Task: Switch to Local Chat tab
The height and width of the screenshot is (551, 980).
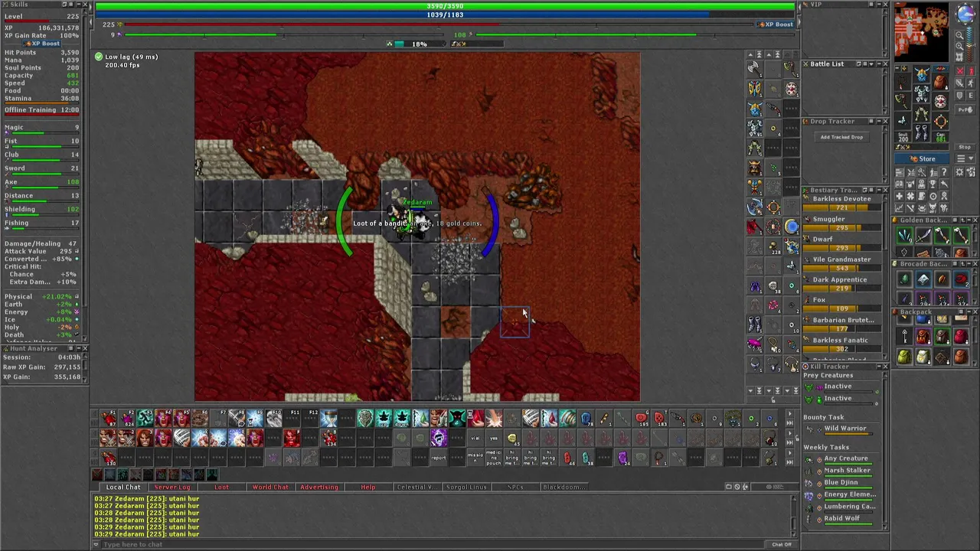Action: pos(123,487)
